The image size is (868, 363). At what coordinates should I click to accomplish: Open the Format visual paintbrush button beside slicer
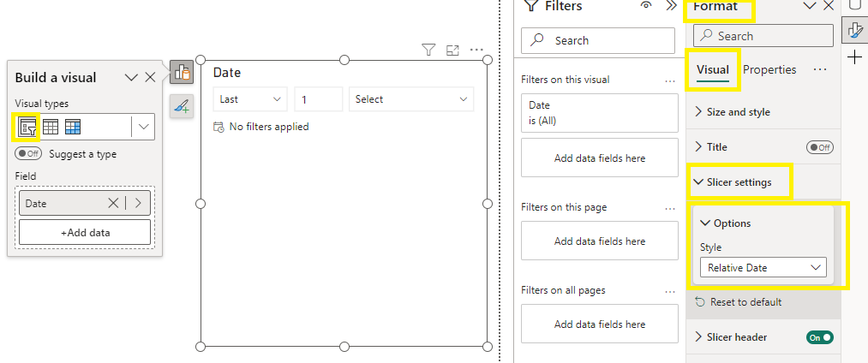tap(182, 104)
